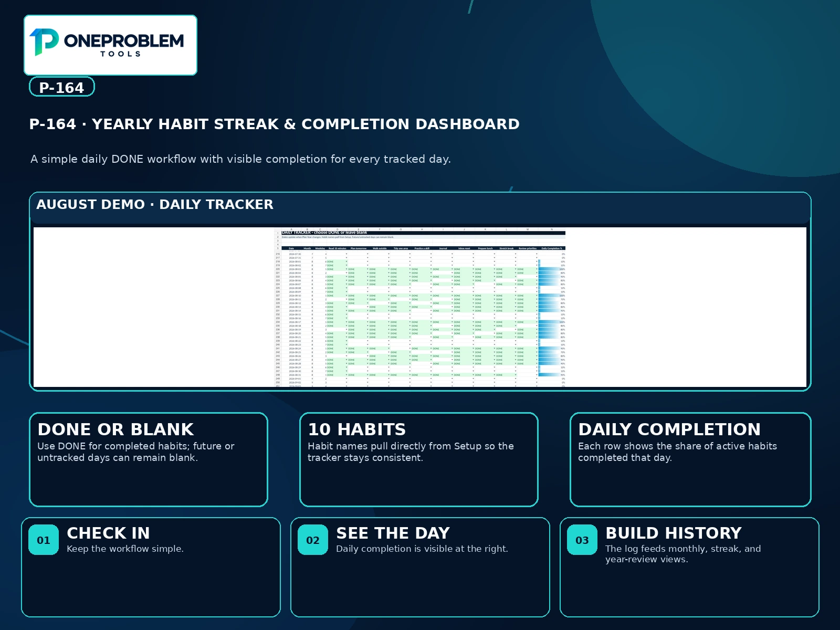
Task: Click the Yearly Habit Streak dashboard title
Action: (274, 124)
